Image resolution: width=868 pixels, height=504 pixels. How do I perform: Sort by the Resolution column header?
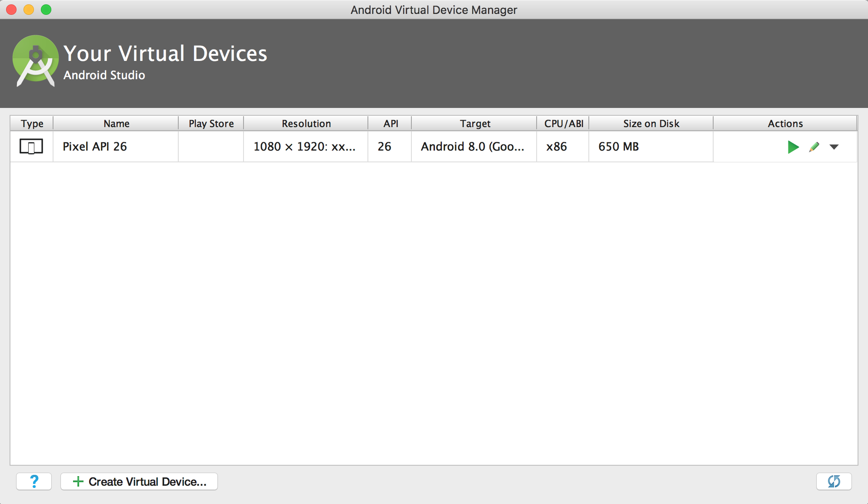[306, 124]
